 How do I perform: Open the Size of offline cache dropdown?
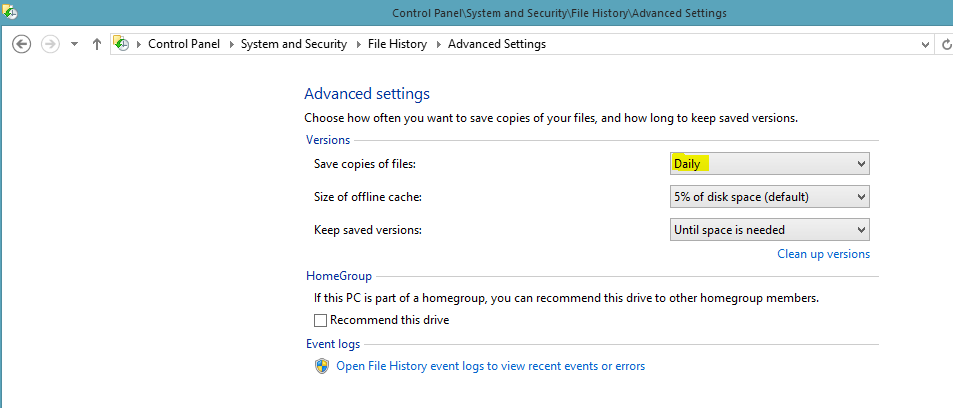pos(769,197)
